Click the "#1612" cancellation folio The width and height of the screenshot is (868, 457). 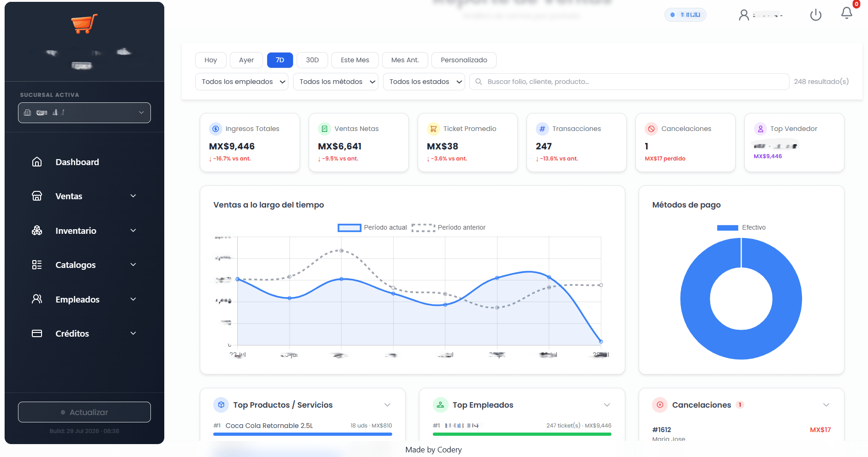tap(662, 430)
